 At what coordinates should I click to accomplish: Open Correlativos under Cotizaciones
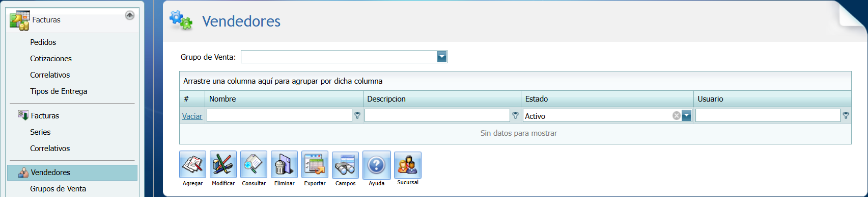(50, 75)
